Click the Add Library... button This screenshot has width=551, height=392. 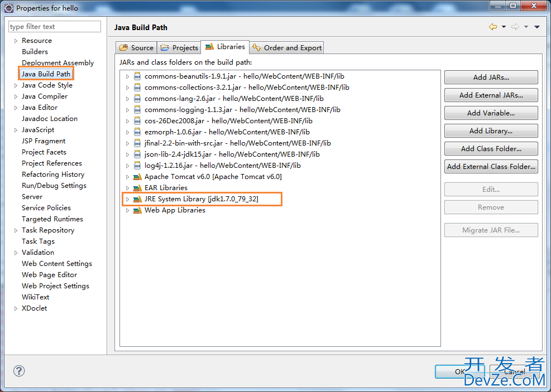pyautogui.click(x=491, y=131)
